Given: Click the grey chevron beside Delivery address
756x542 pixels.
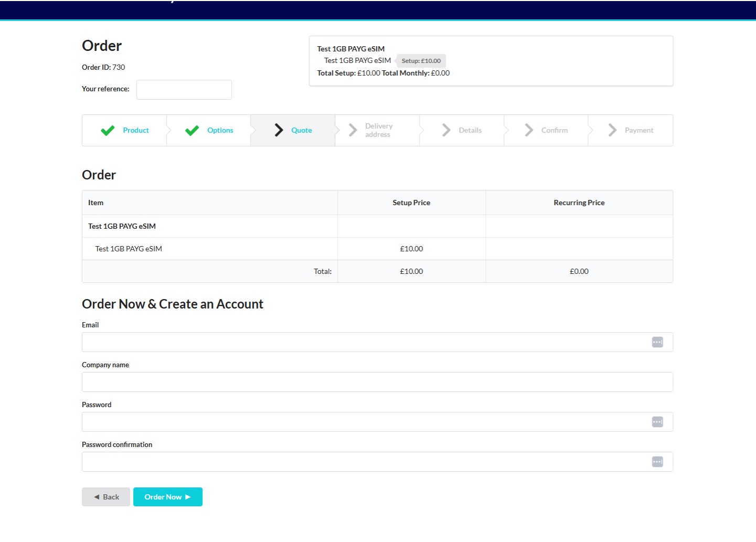Looking at the screenshot, I should (x=353, y=130).
